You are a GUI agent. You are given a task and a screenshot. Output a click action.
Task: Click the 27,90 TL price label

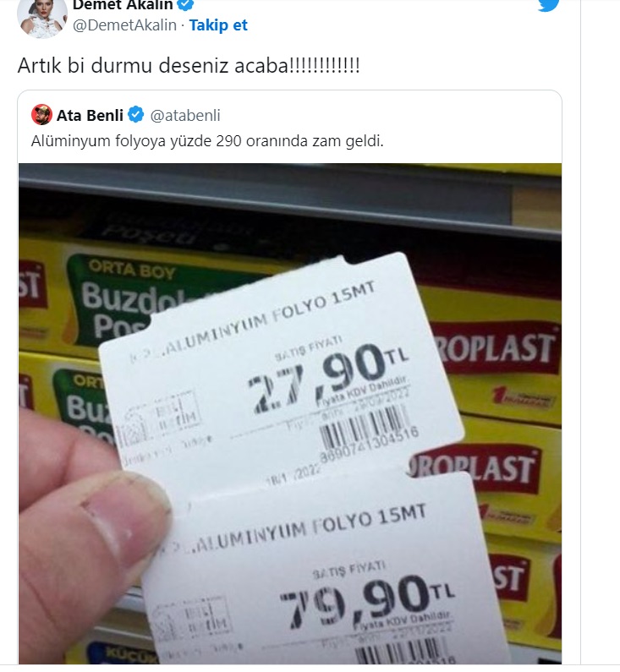tap(328, 376)
